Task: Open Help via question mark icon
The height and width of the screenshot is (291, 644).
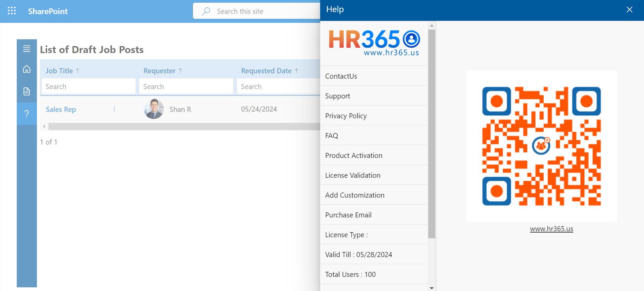Action: (27, 114)
